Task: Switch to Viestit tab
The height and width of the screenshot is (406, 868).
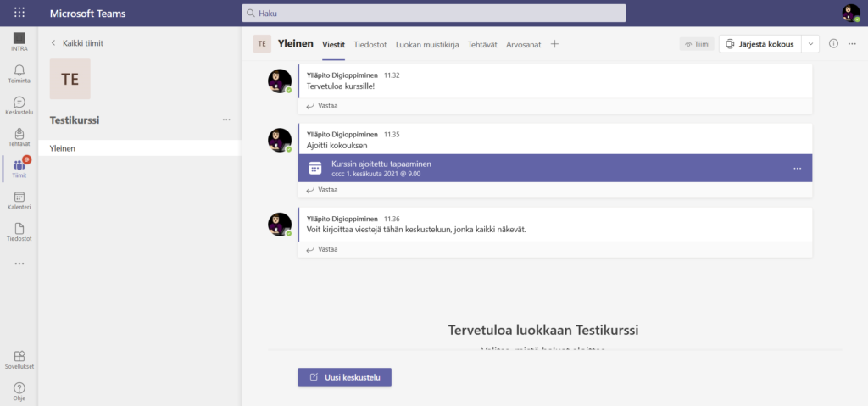Action: click(x=334, y=45)
